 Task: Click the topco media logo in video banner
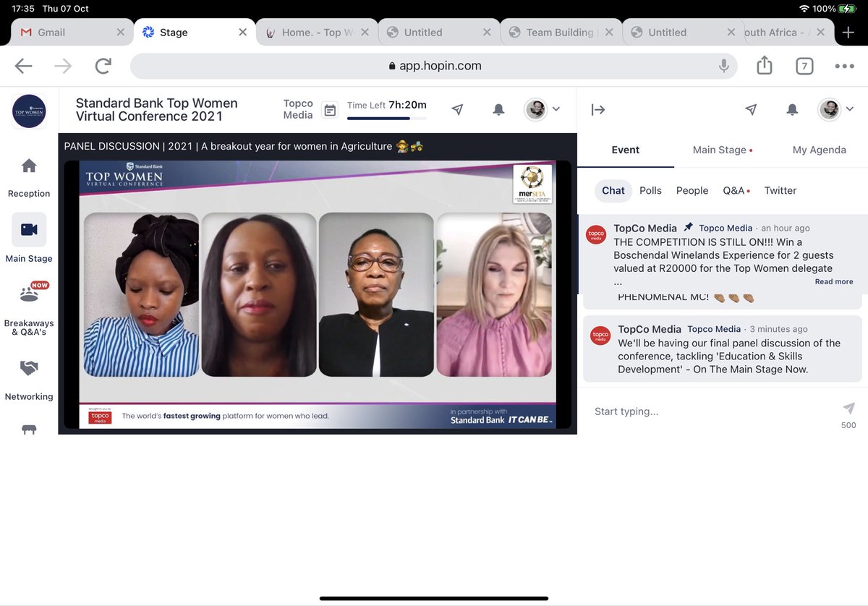(100, 417)
